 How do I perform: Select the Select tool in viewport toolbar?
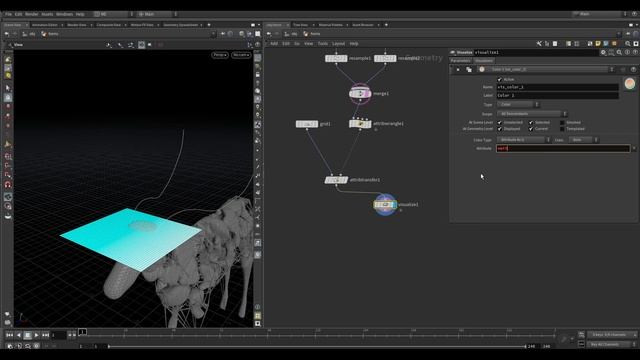(8, 88)
